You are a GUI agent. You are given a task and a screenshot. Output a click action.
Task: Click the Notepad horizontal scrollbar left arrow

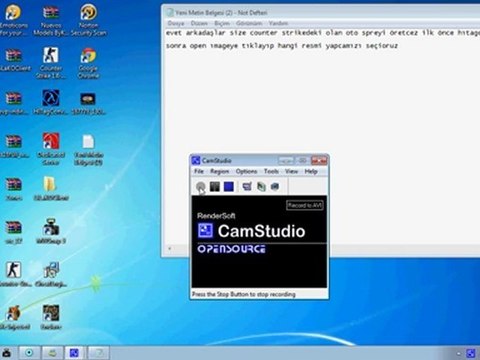click(170, 248)
